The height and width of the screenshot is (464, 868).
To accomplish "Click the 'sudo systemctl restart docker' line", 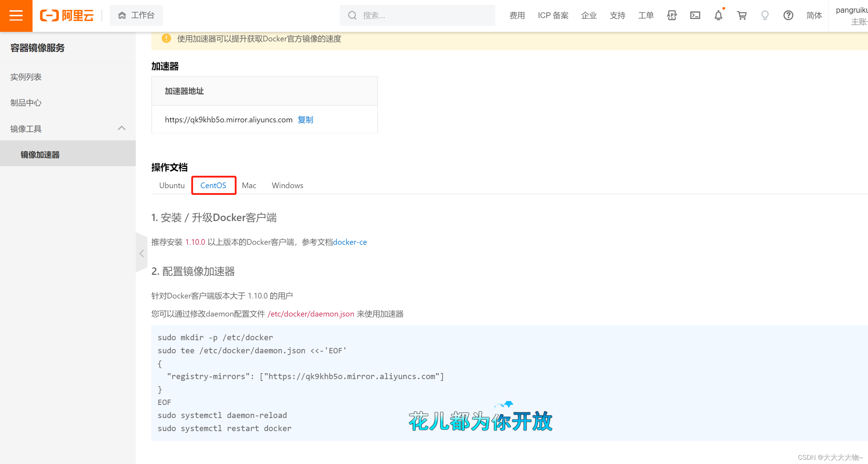I will coord(225,429).
